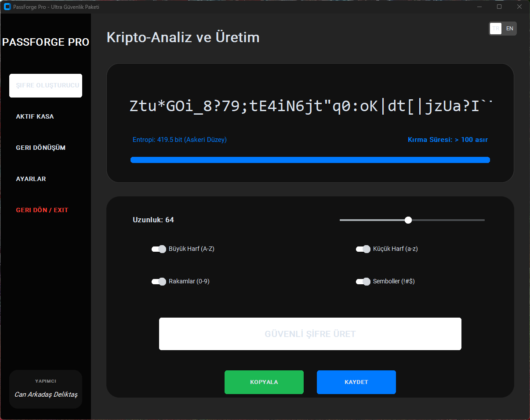Turn off the Semboller (!#$) switch
Viewport: 530px width, 420px height.
click(x=363, y=282)
